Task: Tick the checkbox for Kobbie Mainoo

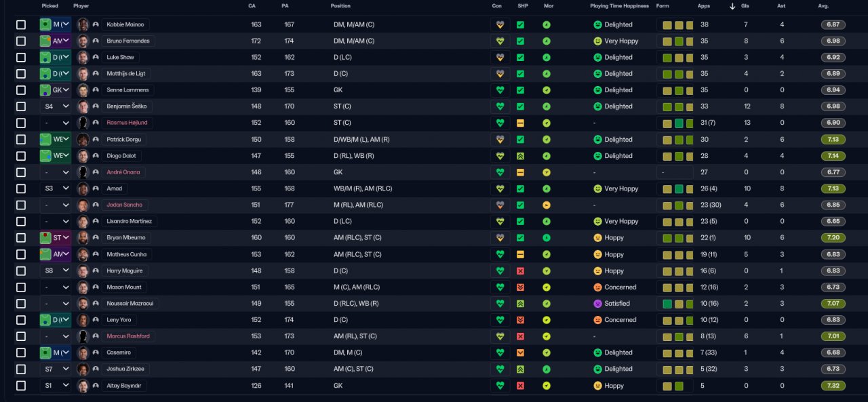Action: [x=21, y=24]
